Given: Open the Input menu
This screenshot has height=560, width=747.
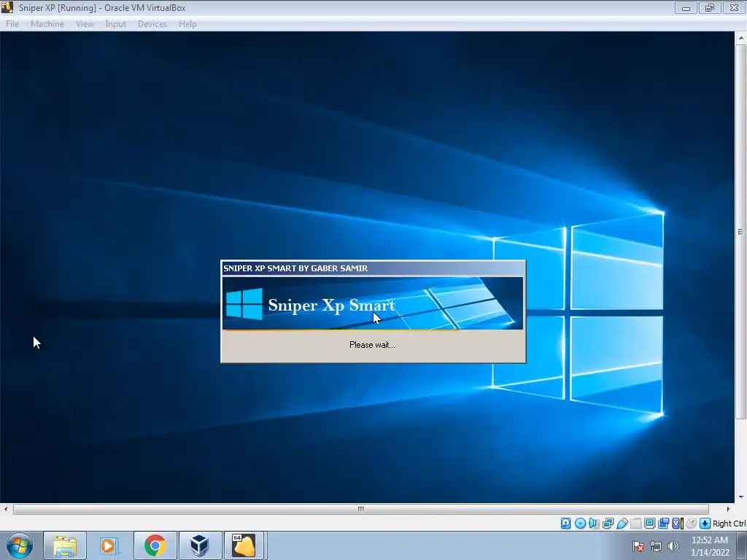Looking at the screenshot, I should [x=115, y=24].
